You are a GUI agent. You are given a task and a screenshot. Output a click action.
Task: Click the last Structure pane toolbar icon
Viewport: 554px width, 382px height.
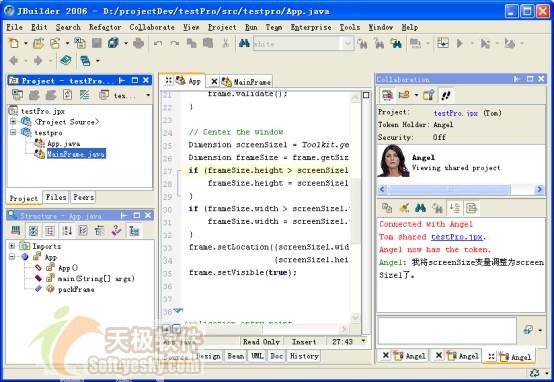pos(134,231)
